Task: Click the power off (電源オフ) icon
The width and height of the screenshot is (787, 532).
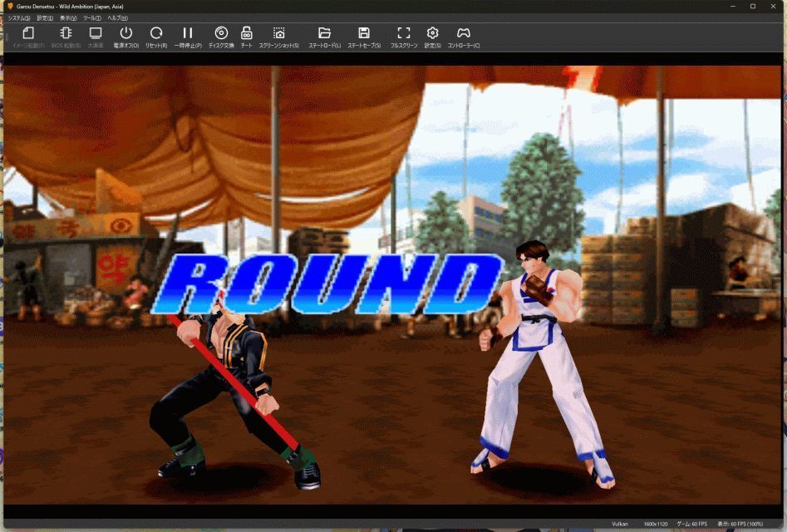Action: (126, 33)
